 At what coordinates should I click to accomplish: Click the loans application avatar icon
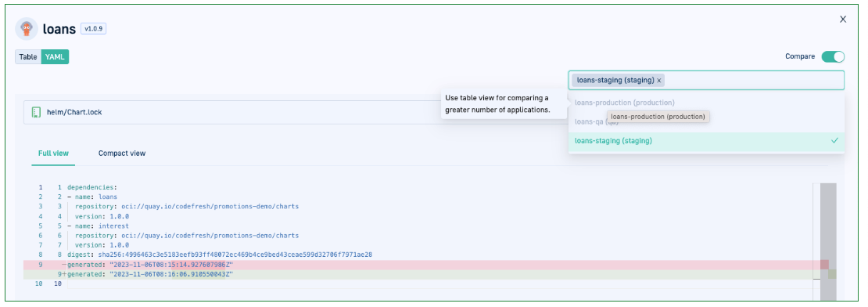pos(26,29)
